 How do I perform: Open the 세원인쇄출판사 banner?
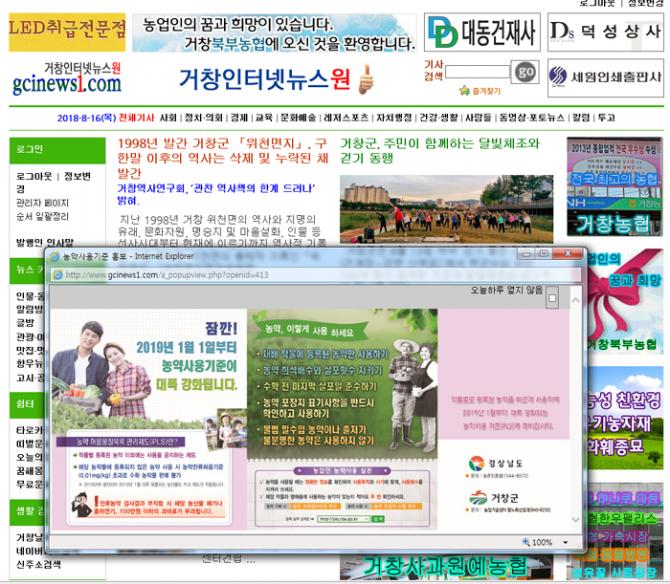tap(605, 78)
